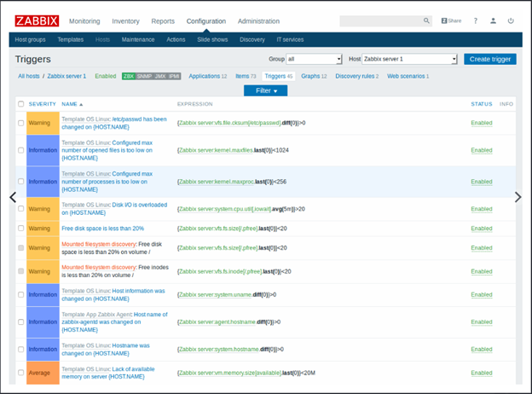Viewport: 532px width, 394px height.
Task: Open the Web scenarios 1 tab
Action: (408, 77)
